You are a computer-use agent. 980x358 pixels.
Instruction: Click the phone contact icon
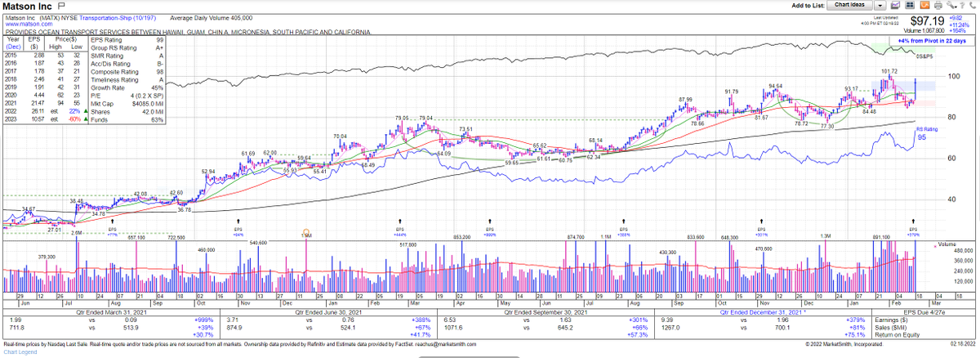coord(973,6)
